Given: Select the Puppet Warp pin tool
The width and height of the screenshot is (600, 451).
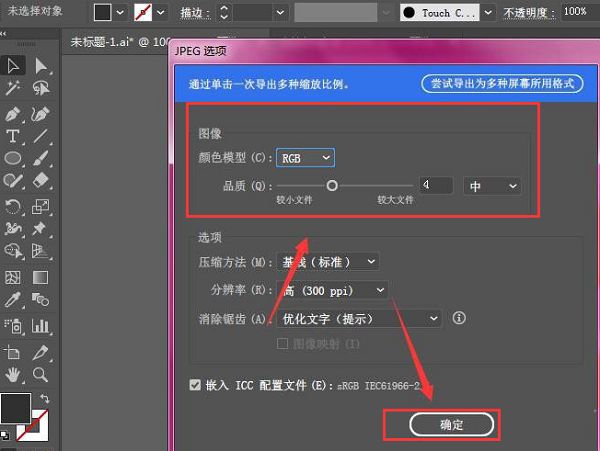Looking at the screenshot, I should point(41,229).
